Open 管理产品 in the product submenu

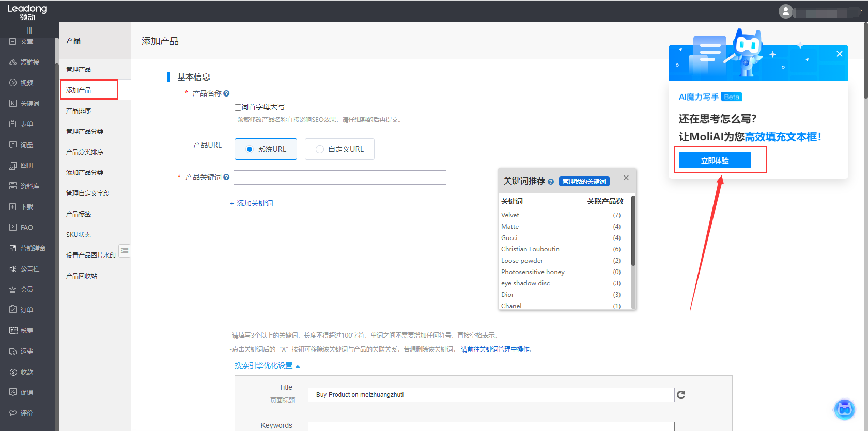pos(79,69)
